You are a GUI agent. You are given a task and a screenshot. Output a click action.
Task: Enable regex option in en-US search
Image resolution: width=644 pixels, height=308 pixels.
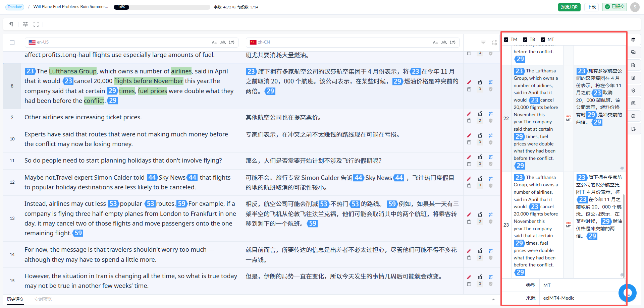pyautogui.click(x=231, y=43)
